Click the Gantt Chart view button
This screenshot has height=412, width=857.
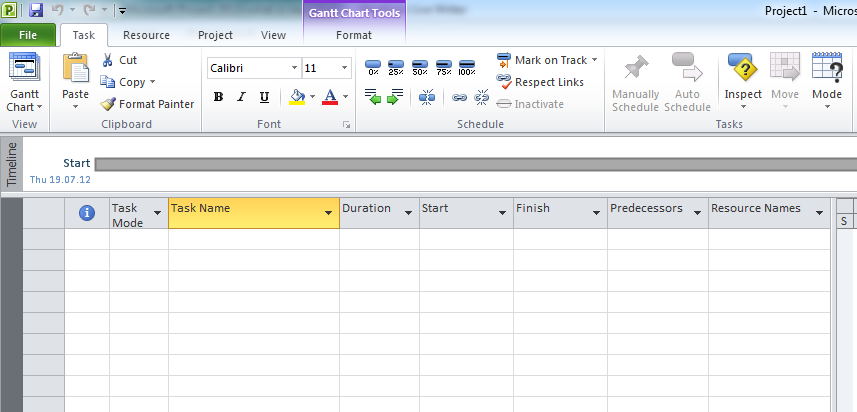[x=23, y=80]
